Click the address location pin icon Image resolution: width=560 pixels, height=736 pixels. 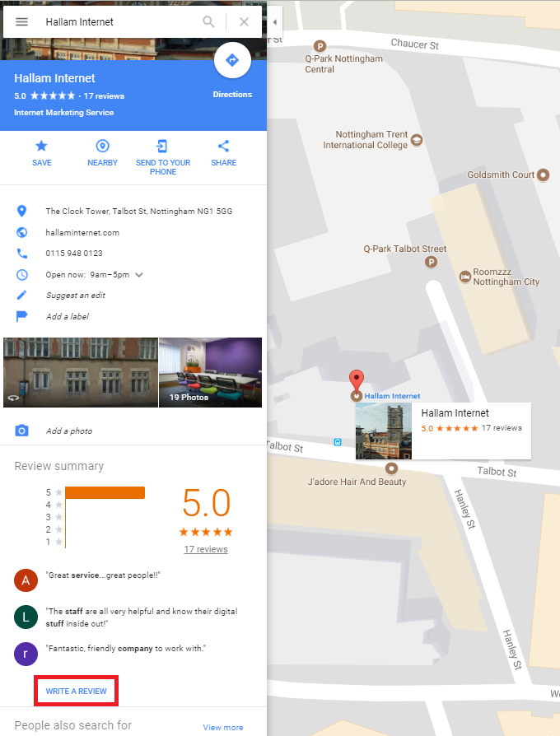pos(21,212)
